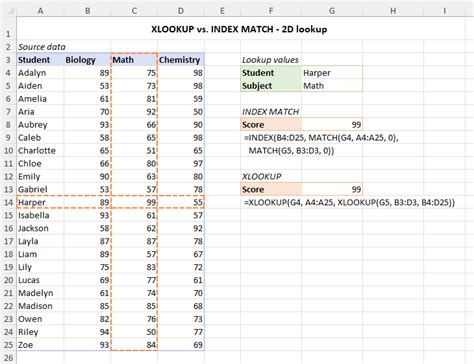The image size is (474, 364).
Task: Select row 25 header
Action: click(8, 345)
